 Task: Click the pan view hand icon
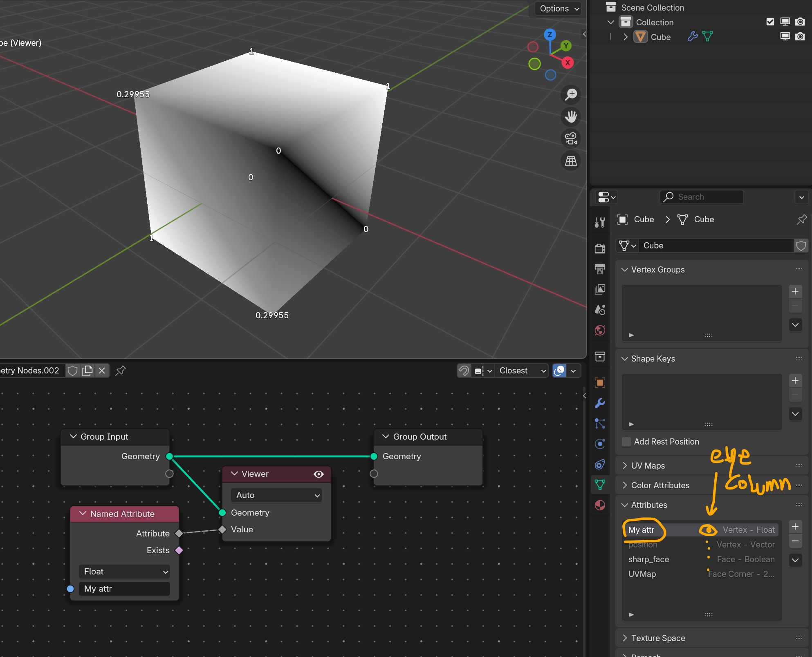pyautogui.click(x=571, y=116)
